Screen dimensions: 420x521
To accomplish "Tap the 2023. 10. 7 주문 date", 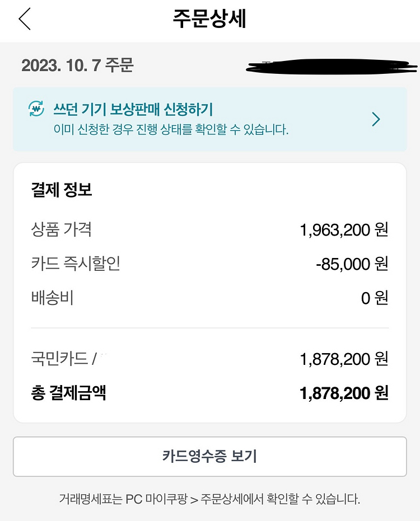I will pos(77,65).
